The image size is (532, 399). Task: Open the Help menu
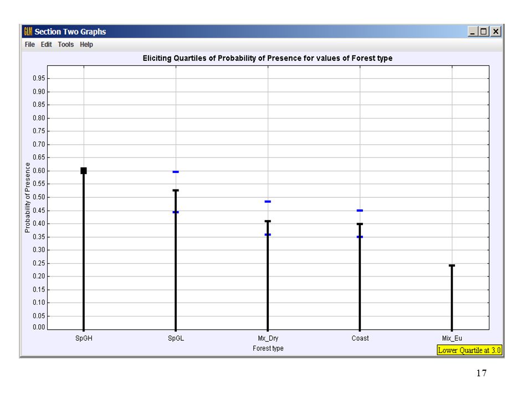pos(86,44)
